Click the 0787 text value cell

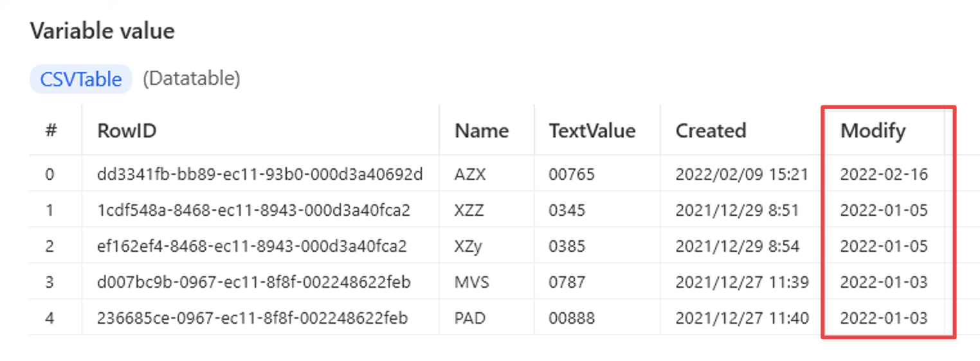tap(567, 281)
